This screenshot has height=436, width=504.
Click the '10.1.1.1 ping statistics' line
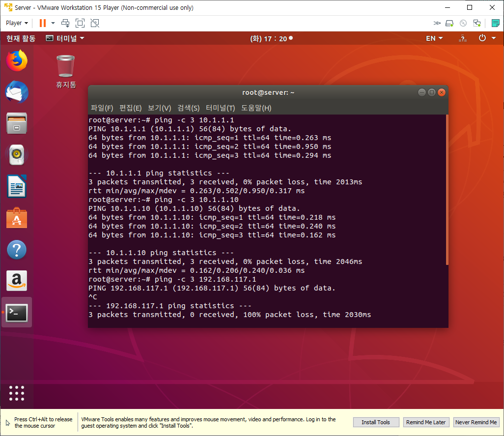point(159,174)
